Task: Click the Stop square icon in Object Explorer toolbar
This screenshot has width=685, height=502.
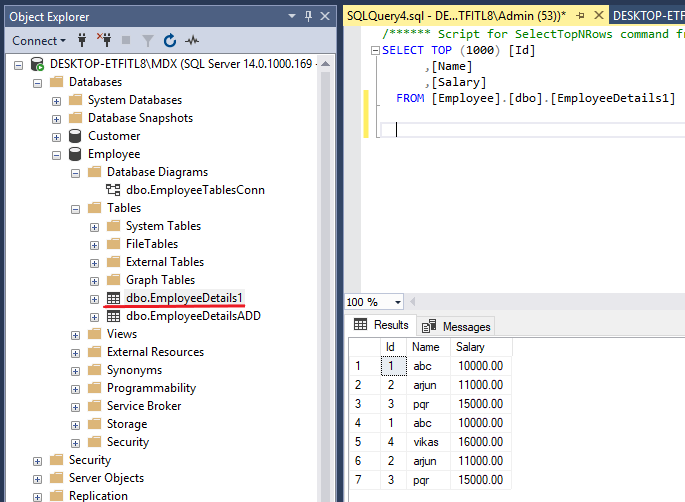Action: tap(126, 41)
